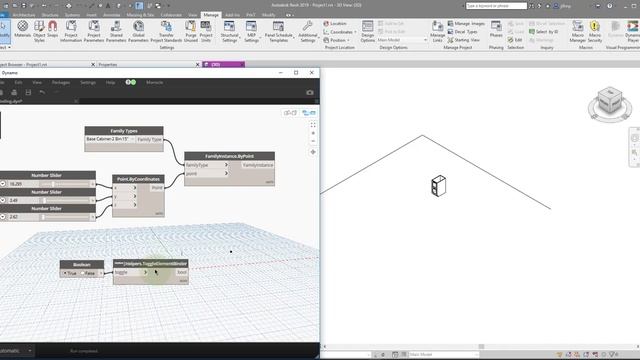
Task: Open Macro Security settings
Action: pyautogui.click(x=595, y=31)
